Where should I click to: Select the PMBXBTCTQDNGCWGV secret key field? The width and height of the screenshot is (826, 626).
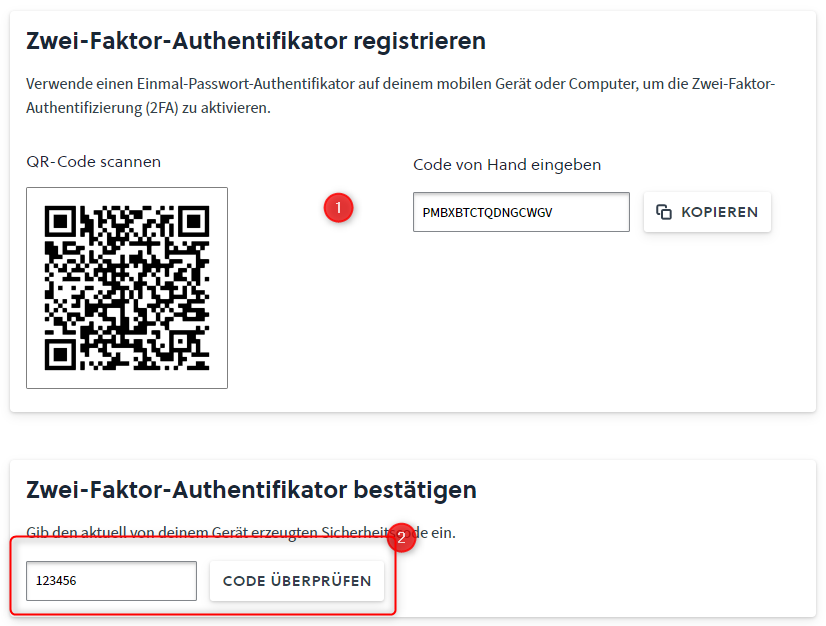click(x=521, y=212)
